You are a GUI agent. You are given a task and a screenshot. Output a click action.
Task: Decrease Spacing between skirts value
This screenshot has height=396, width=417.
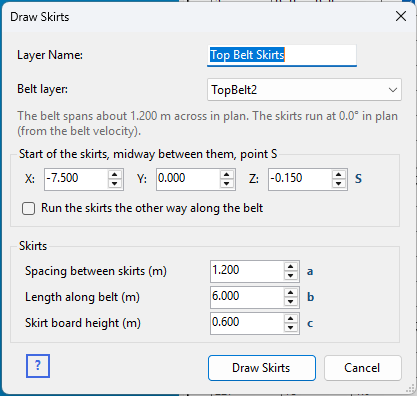click(291, 276)
